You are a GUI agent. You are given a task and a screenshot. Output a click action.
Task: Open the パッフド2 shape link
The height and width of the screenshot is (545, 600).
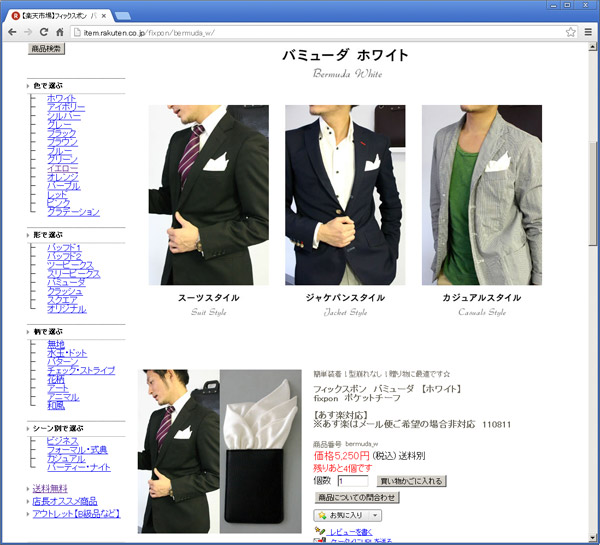tap(64, 256)
